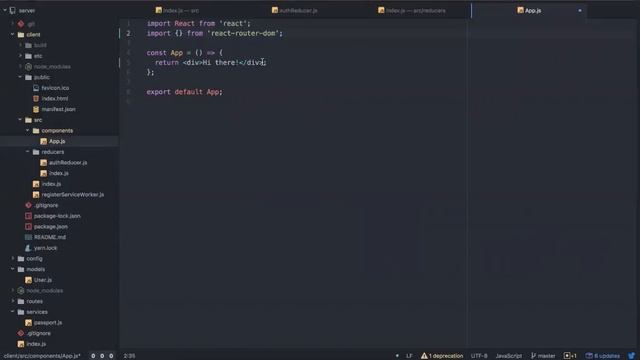
Task: Click the client .gitignore git icon
Action: (x=28, y=205)
